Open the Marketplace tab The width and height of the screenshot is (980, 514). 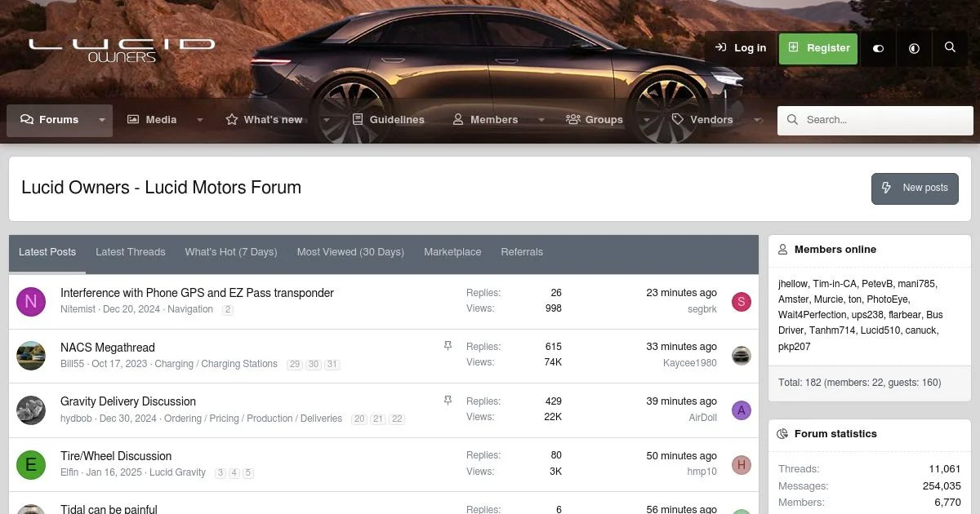click(452, 252)
